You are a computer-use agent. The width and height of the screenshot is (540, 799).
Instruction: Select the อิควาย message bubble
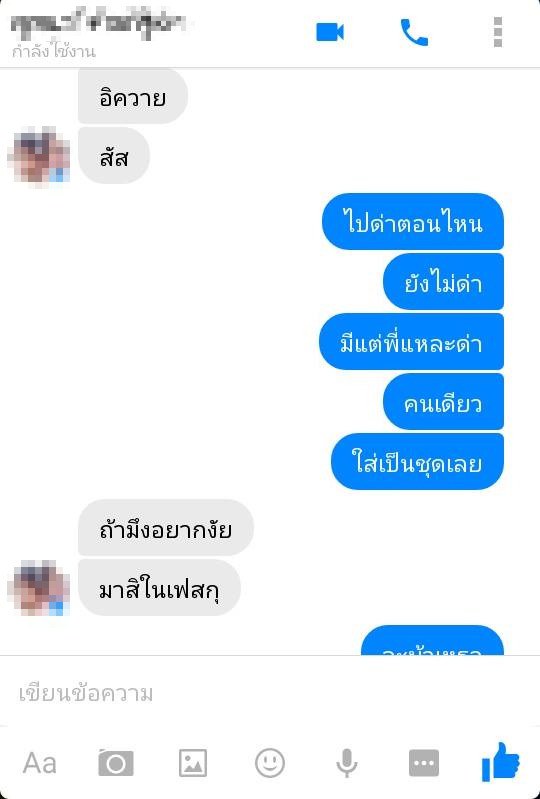point(132,96)
